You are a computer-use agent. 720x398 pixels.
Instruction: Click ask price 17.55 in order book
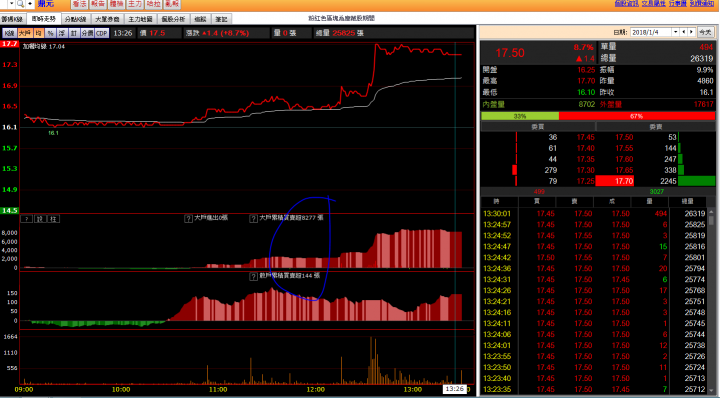[x=624, y=148]
